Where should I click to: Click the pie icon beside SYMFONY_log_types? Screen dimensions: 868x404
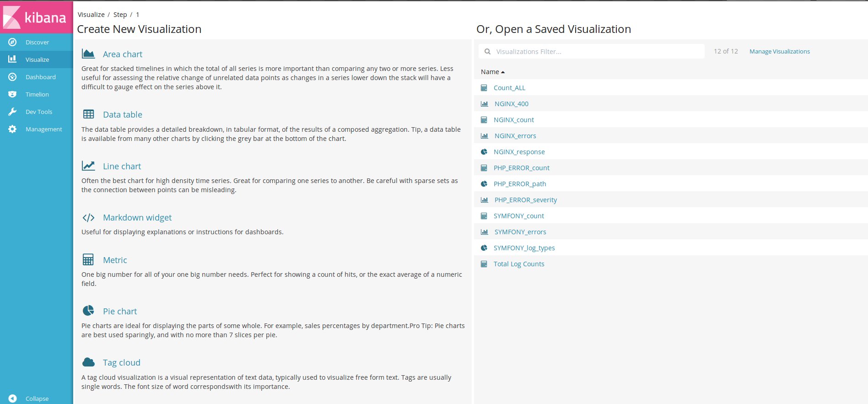tap(484, 248)
